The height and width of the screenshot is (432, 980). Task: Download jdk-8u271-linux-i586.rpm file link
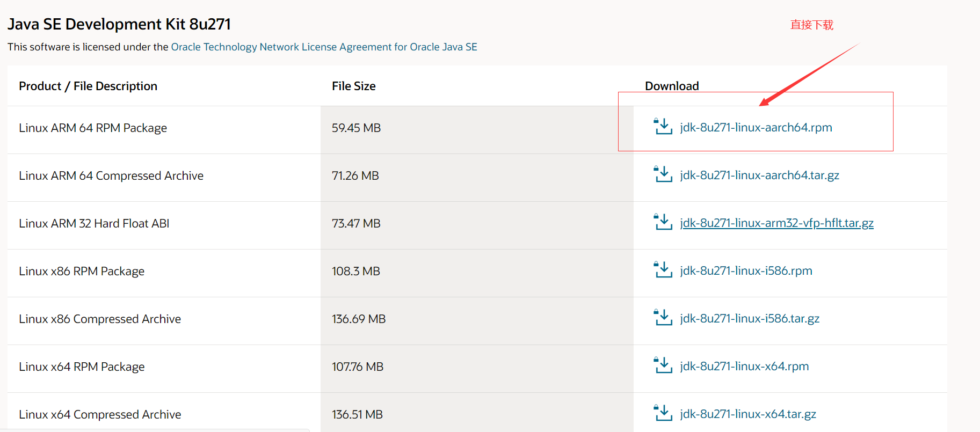[746, 271]
